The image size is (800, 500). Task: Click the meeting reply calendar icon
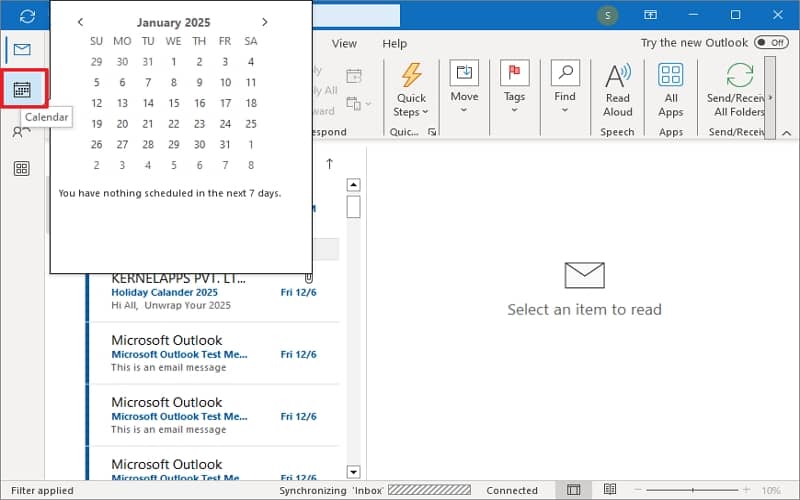[x=354, y=76]
